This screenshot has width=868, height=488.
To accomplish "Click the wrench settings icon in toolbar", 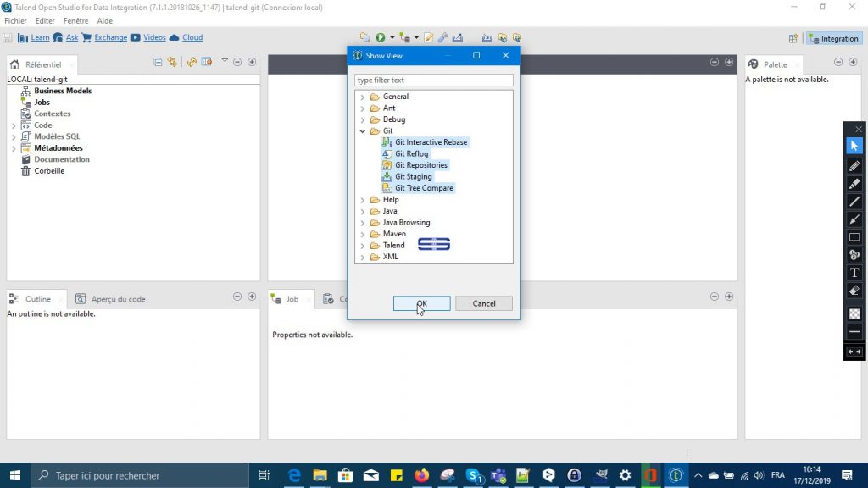I will (442, 37).
